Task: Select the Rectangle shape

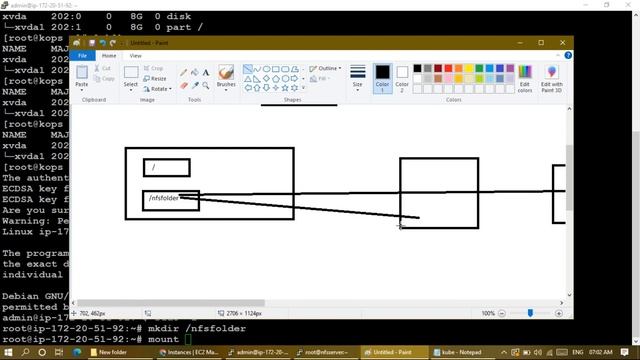Action: pyautogui.click(x=276, y=69)
